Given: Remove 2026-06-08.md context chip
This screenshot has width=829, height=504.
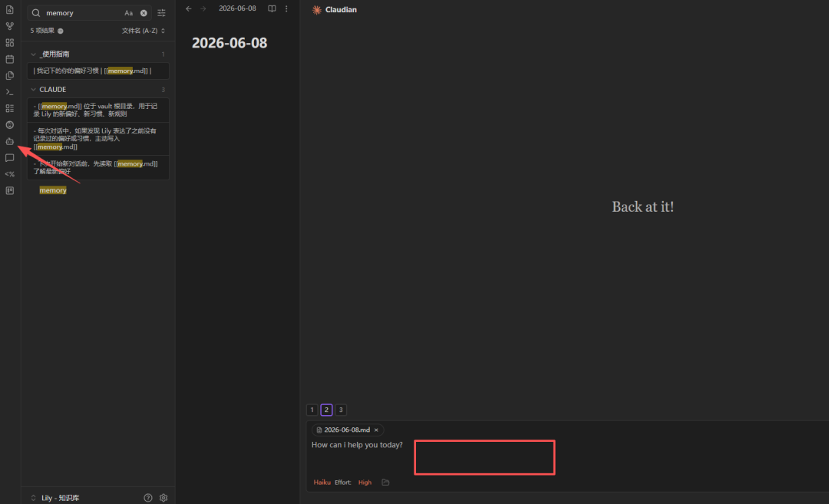Looking at the screenshot, I should (376, 430).
